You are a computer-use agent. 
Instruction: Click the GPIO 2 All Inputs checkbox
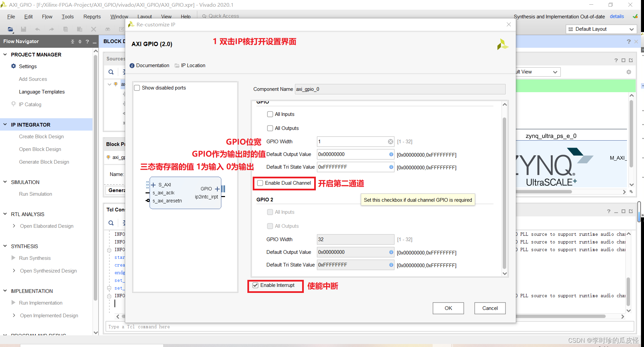tap(270, 212)
